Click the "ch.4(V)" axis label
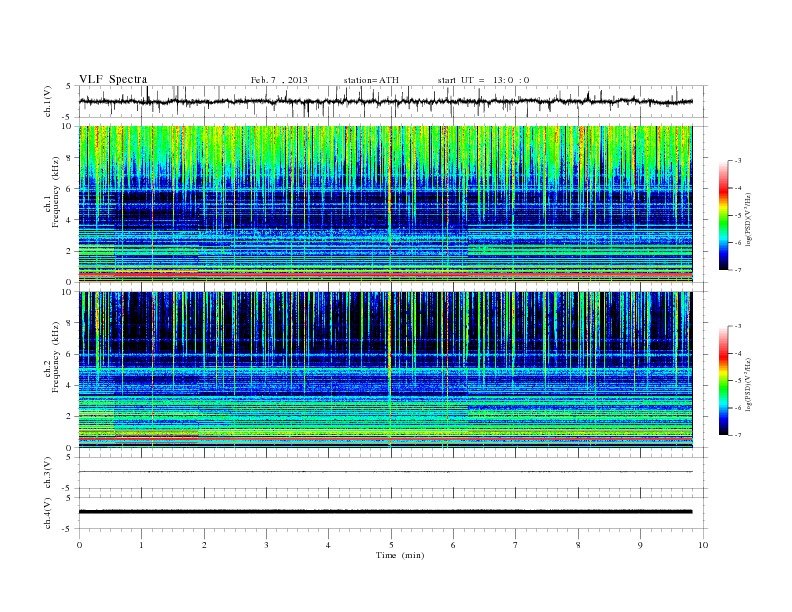The image size is (792, 612). (x=48, y=513)
